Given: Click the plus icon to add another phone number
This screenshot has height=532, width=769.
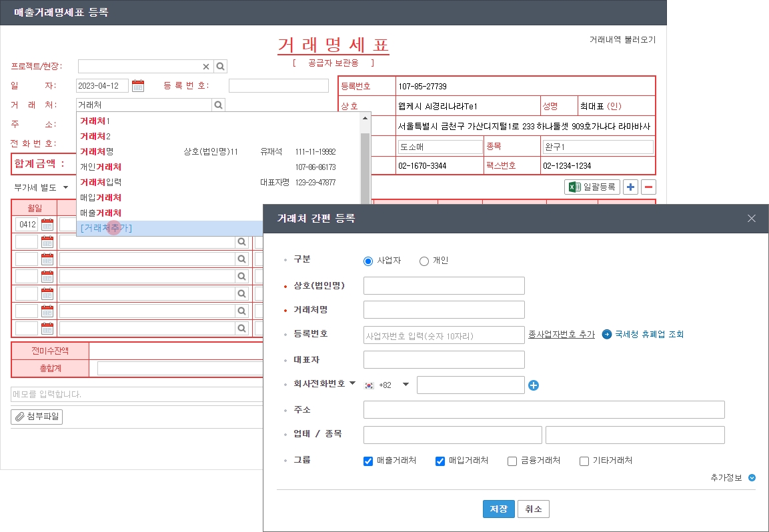Looking at the screenshot, I should click(534, 385).
